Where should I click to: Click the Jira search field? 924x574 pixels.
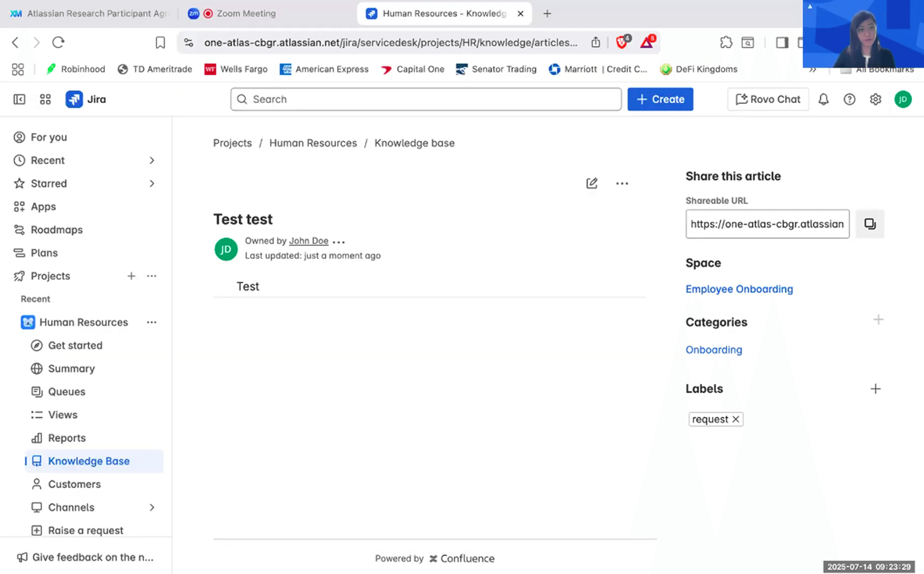point(426,99)
